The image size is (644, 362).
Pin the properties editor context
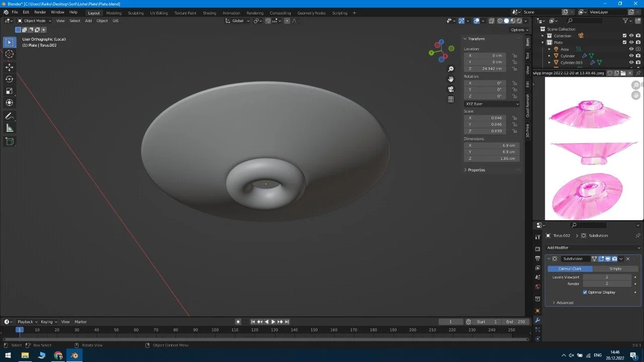click(x=638, y=235)
